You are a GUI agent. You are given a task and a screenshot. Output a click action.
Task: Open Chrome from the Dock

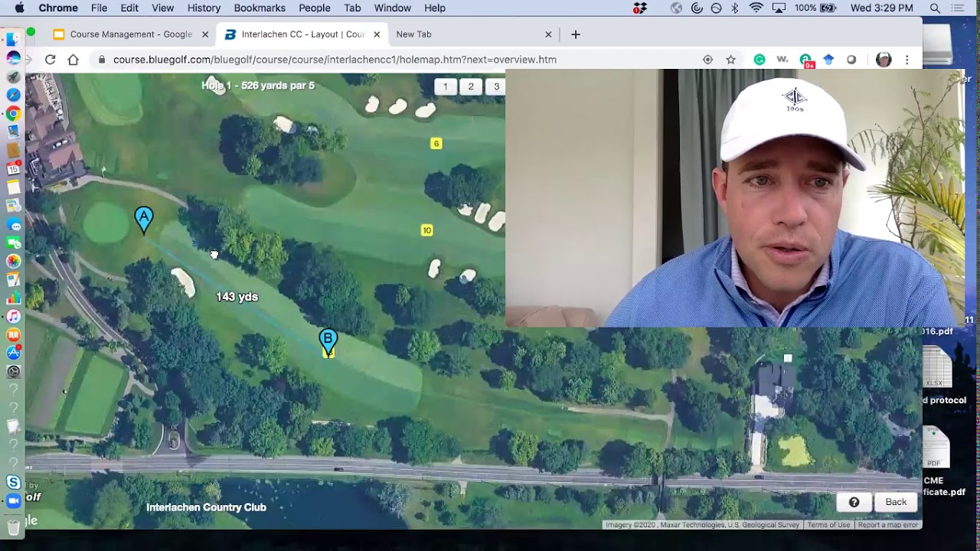click(13, 113)
